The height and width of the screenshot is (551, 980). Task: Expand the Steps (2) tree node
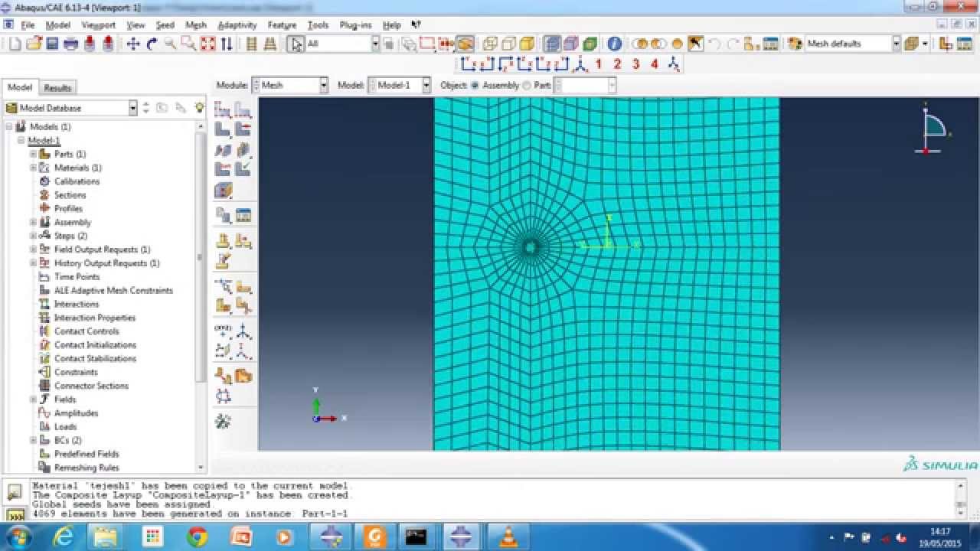33,236
